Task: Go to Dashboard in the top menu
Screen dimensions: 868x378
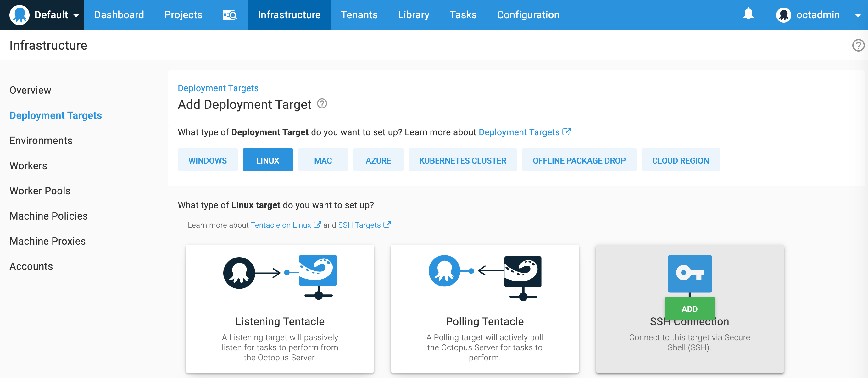Action: click(119, 15)
